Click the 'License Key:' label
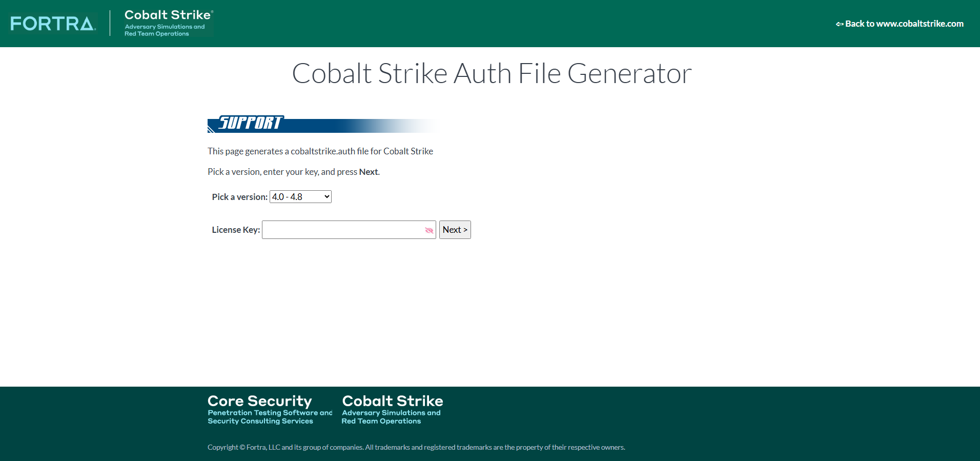This screenshot has height=461, width=980. (x=236, y=230)
